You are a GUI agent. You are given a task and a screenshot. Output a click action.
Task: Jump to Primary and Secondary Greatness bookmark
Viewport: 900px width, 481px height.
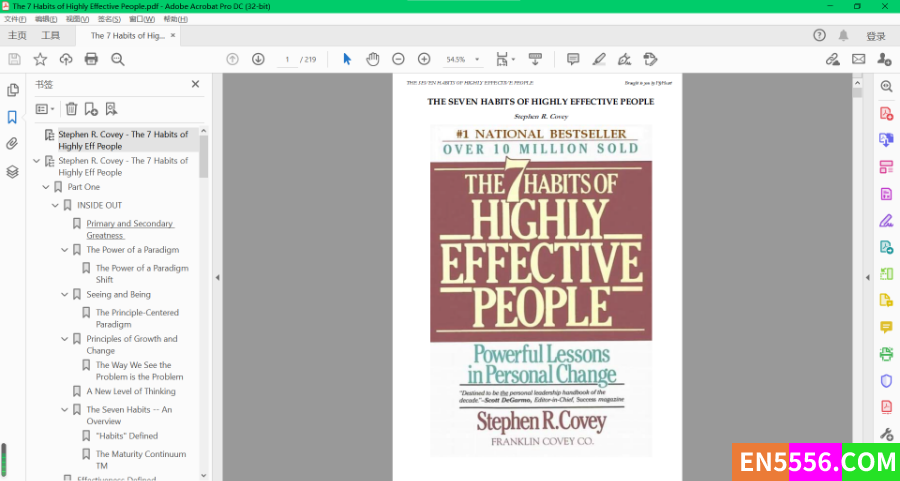(x=130, y=229)
